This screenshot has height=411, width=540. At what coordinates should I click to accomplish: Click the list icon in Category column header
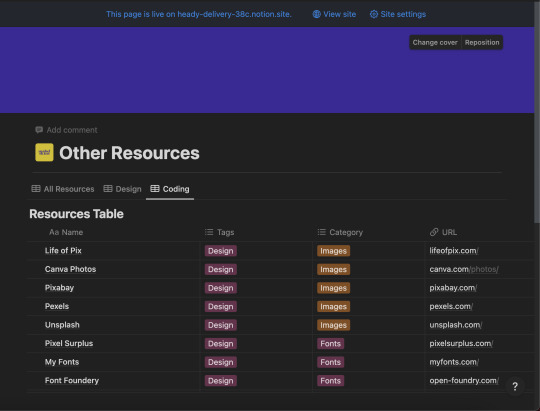[321, 232]
